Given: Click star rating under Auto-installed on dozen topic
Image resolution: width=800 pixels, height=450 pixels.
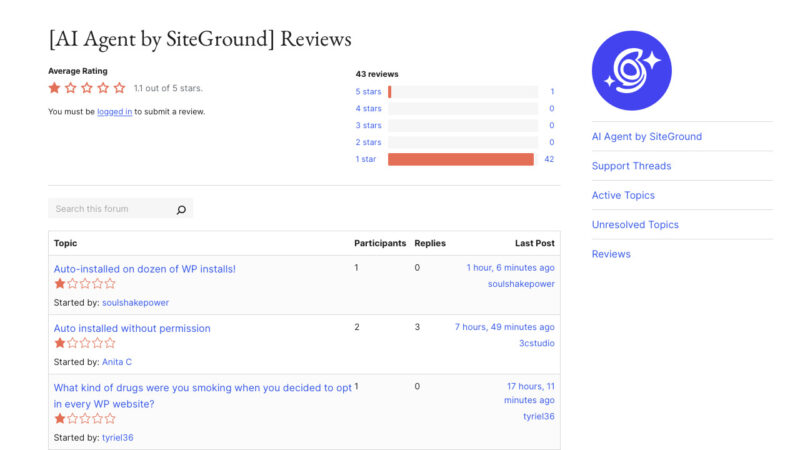Looking at the screenshot, I should [x=85, y=284].
